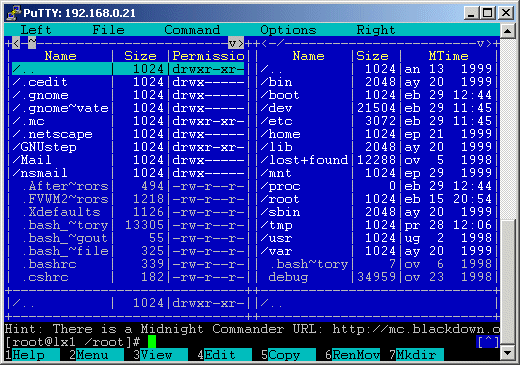Screen dimensions: 520x365
Task: Click the 7Mkdir function key
Action: (416, 355)
